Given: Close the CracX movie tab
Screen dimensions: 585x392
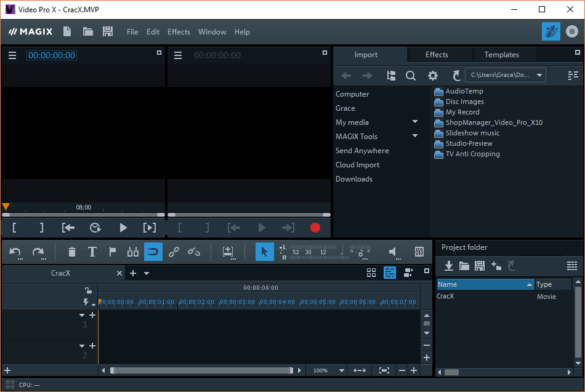Looking at the screenshot, I should pos(119,273).
